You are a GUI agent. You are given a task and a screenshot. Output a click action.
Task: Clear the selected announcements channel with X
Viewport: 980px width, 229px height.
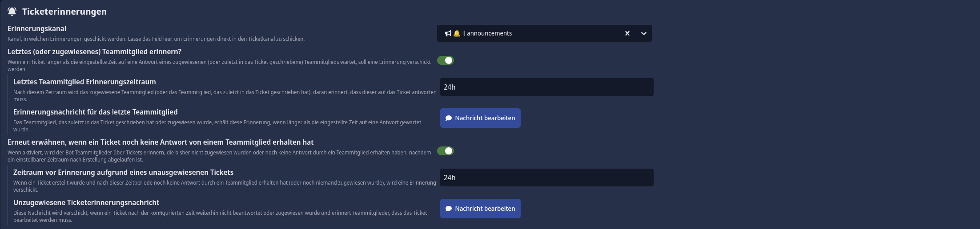click(627, 33)
